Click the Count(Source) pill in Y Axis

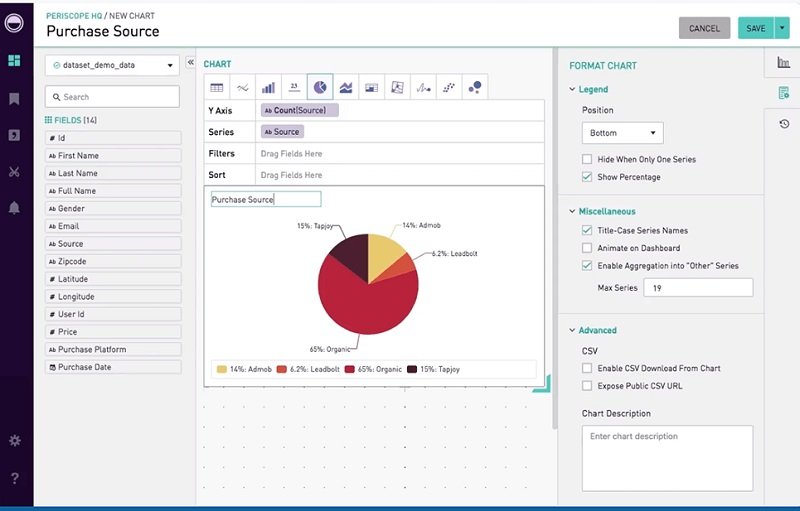click(299, 110)
